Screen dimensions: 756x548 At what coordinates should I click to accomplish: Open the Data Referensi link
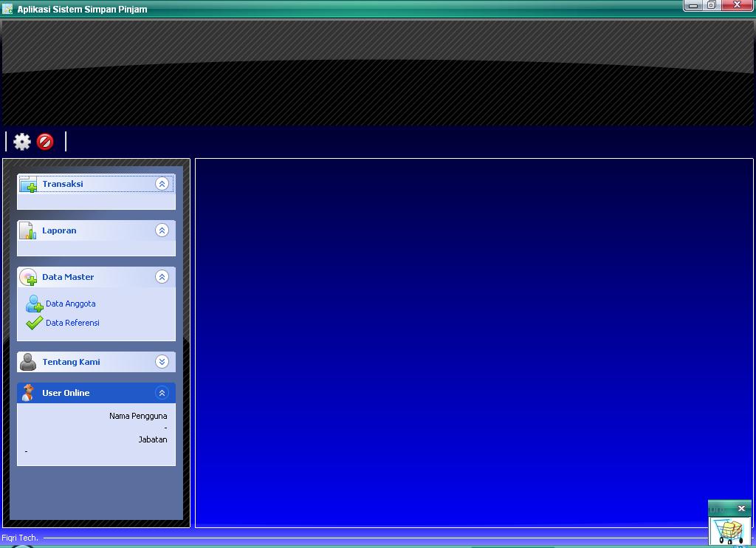72,323
